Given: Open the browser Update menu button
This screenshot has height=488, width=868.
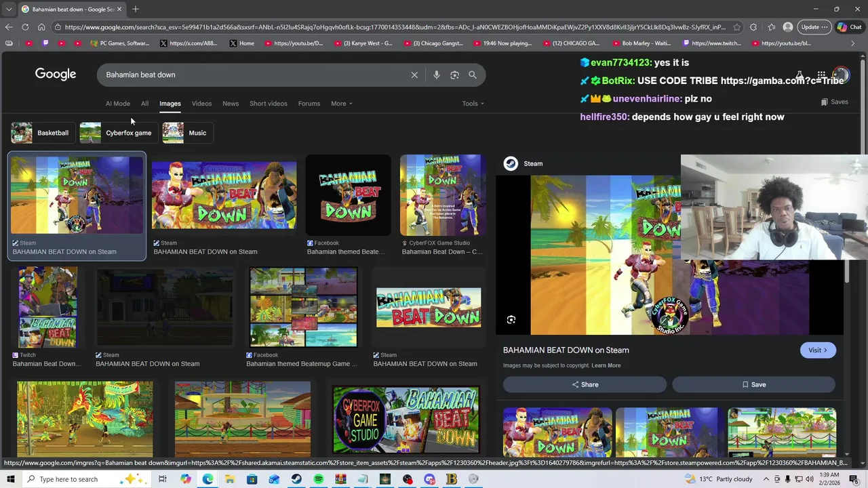Looking at the screenshot, I should (814, 27).
